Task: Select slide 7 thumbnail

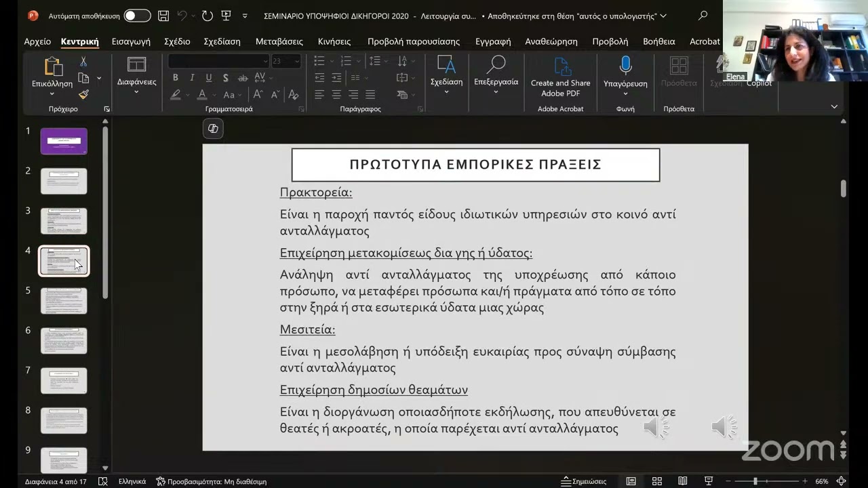Action: [64, 380]
